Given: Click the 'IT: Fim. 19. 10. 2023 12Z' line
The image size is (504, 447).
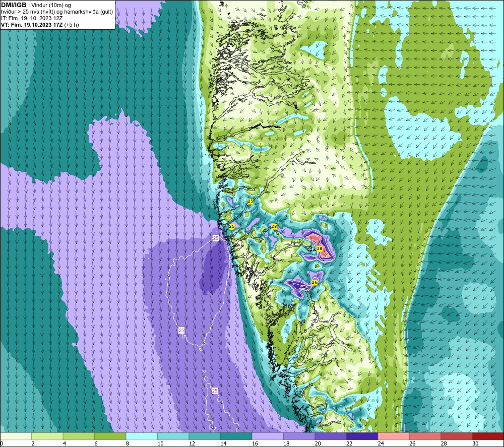Looking at the screenshot, I should (x=32, y=18).
